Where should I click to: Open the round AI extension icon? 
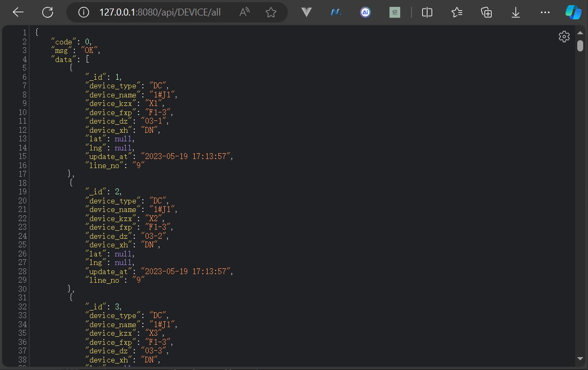click(x=365, y=12)
